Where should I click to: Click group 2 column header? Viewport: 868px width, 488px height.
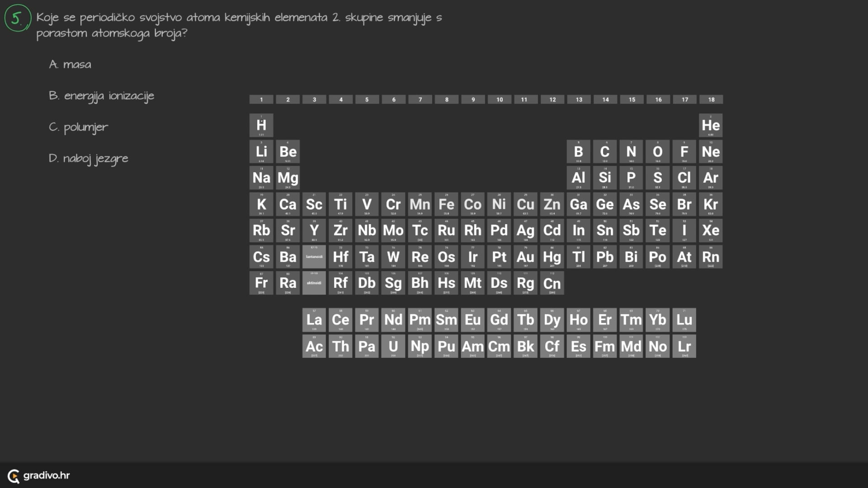pyautogui.click(x=288, y=99)
